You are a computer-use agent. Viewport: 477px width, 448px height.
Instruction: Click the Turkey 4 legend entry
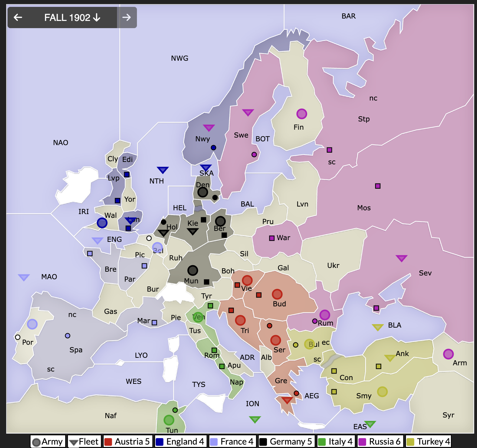click(x=429, y=441)
